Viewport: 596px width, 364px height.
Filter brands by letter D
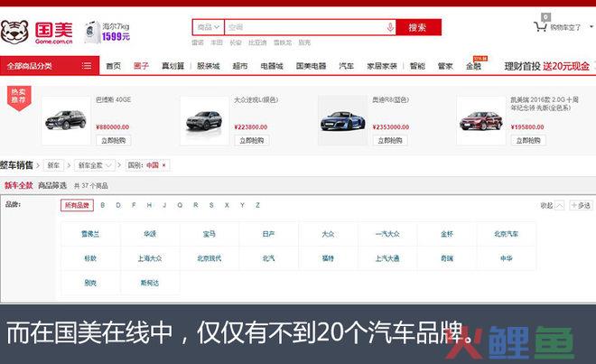118,205
